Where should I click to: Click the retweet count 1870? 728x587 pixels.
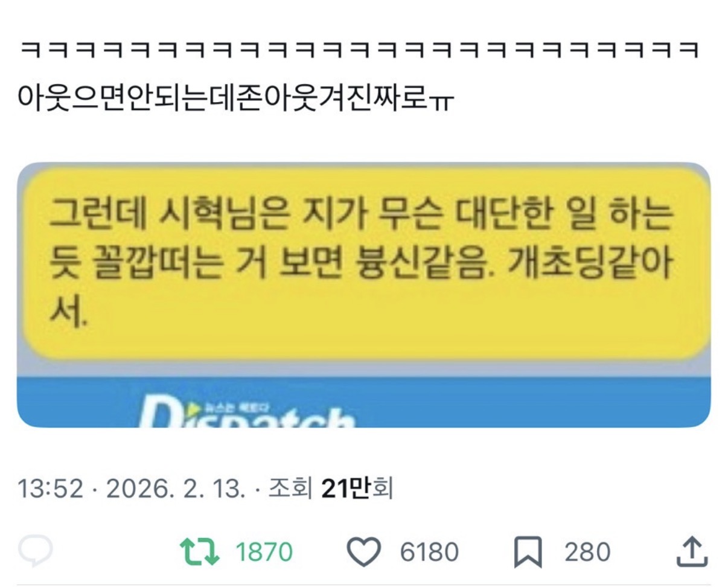[x=264, y=552]
